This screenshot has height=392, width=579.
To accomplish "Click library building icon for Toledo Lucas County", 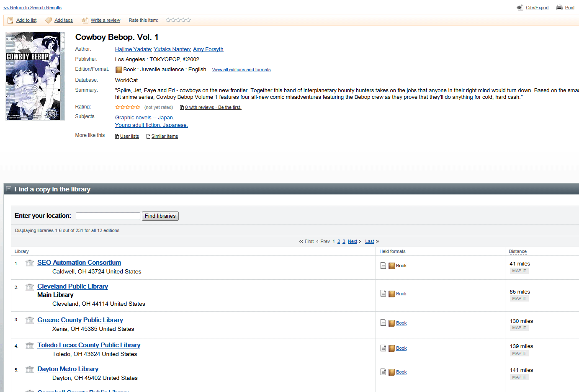I will click(30, 346).
